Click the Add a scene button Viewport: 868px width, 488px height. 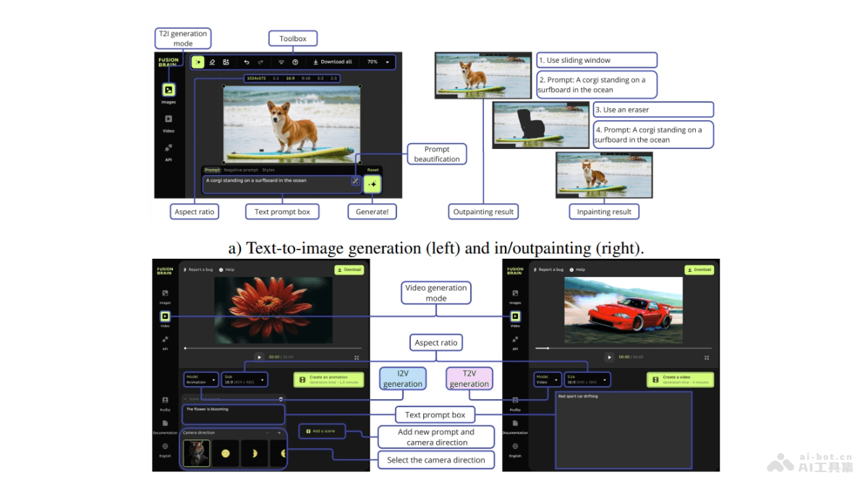(x=322, y=431)
